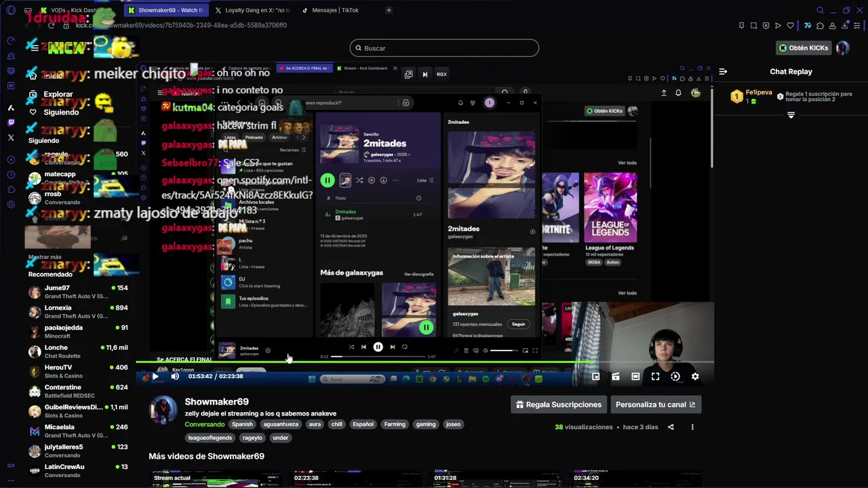
Task: Open X in the browser sidebar
Action: pos(11,138)
